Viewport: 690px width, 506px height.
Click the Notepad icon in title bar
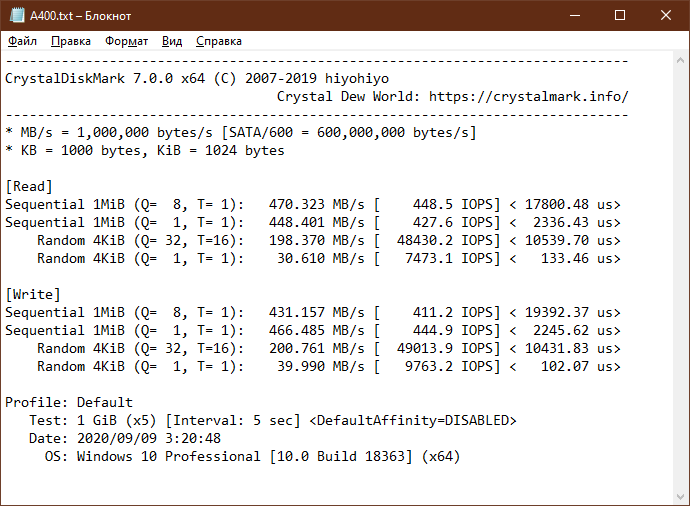17,15
